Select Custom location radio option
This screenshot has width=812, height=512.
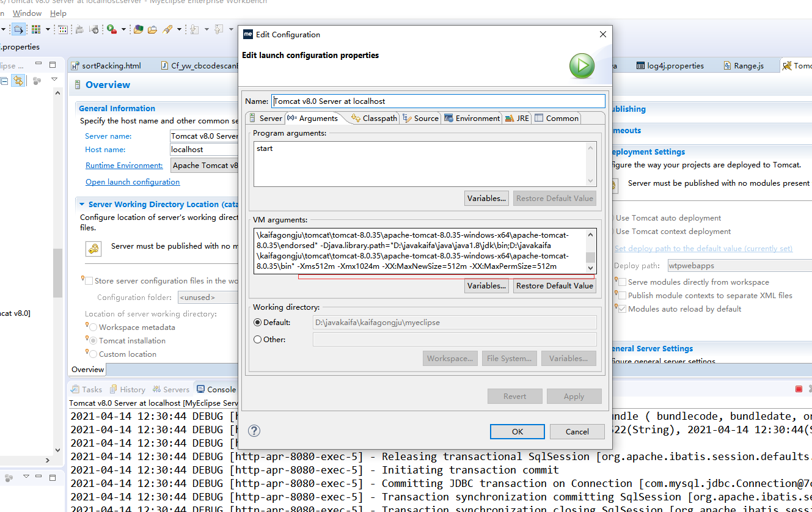pyautogui.click(x=93, y=354)
